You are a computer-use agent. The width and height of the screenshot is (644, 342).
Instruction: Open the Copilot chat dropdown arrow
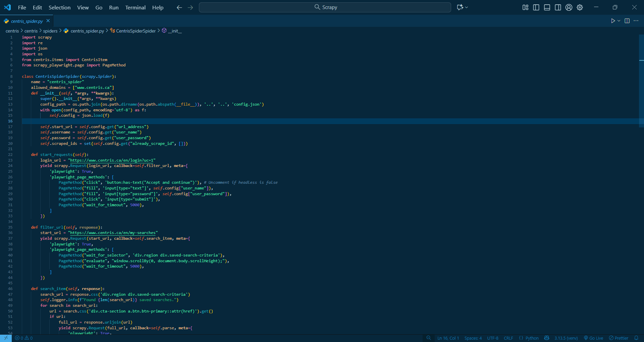[x=467, y=7]
